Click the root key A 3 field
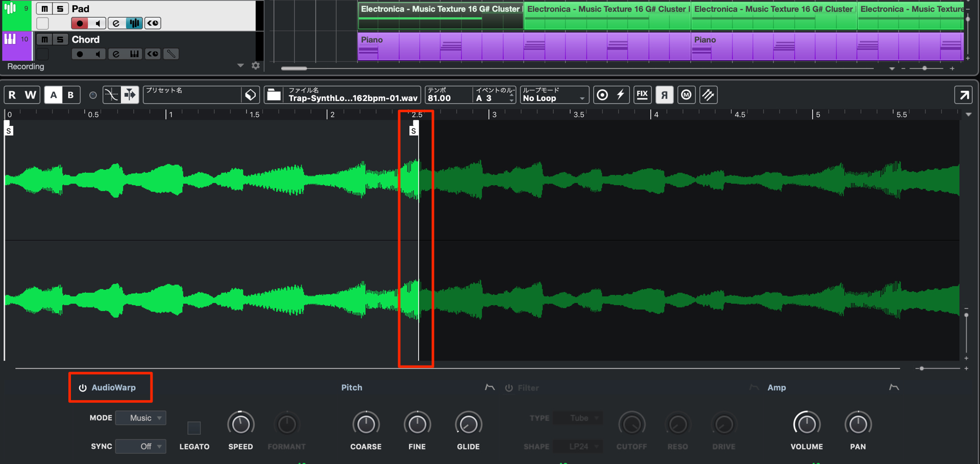The image size is (980, 464). pyautogui.click(x=491, y=95)
